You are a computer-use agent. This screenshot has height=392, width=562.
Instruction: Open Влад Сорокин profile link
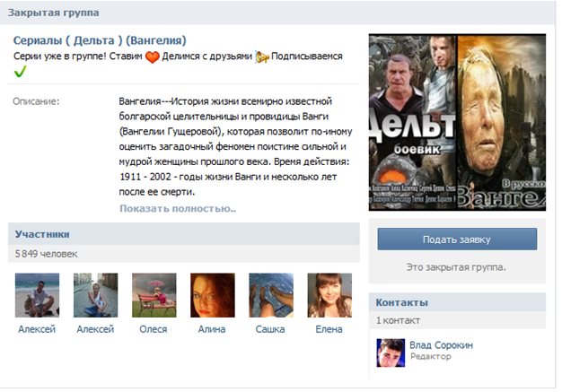[x=441, y=345]
